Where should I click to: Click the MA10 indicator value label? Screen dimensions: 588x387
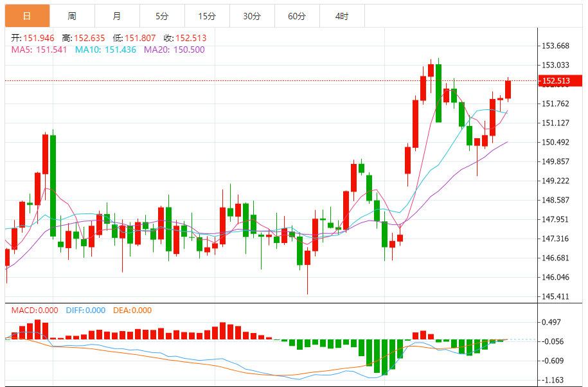tap(105, 50)
